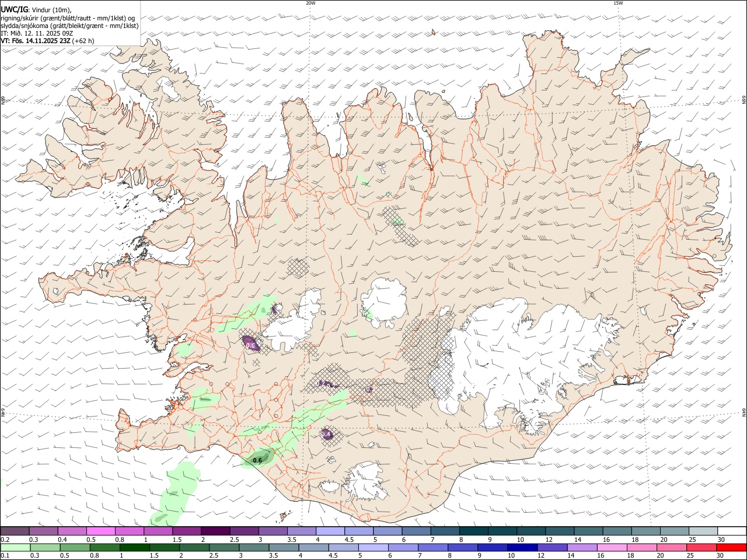This screenshot has width=747, height=560.
Task: Click the top legend row 0.5–0.8 bright pink swatch
Action: (x=101, y=531)
